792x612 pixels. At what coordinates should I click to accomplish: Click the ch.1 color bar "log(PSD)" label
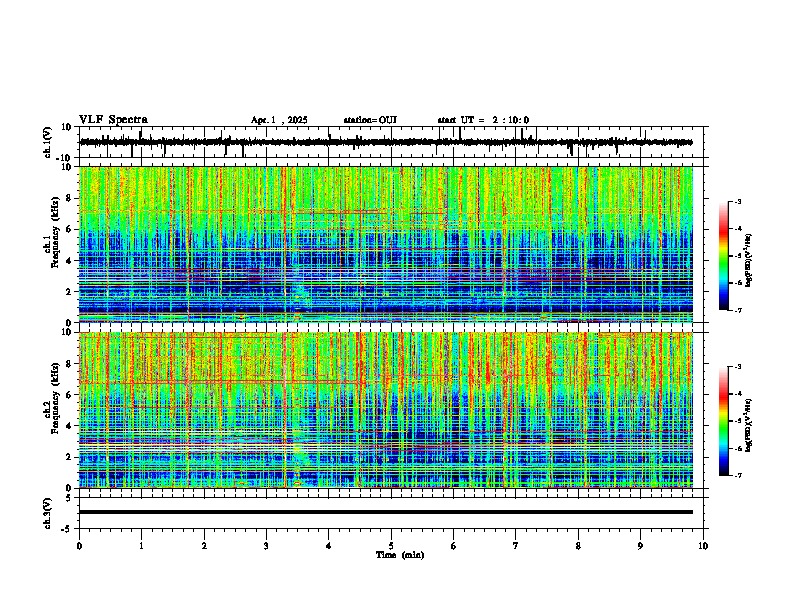(748, 261)
